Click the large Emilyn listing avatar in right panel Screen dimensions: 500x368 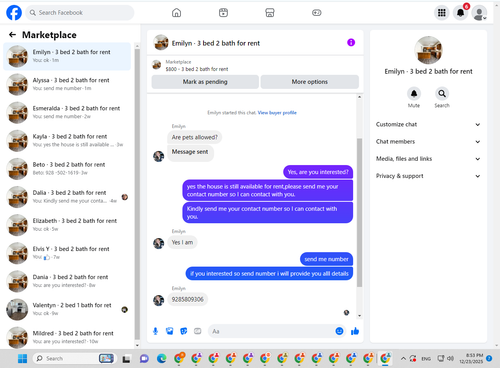tap(428, 50)
